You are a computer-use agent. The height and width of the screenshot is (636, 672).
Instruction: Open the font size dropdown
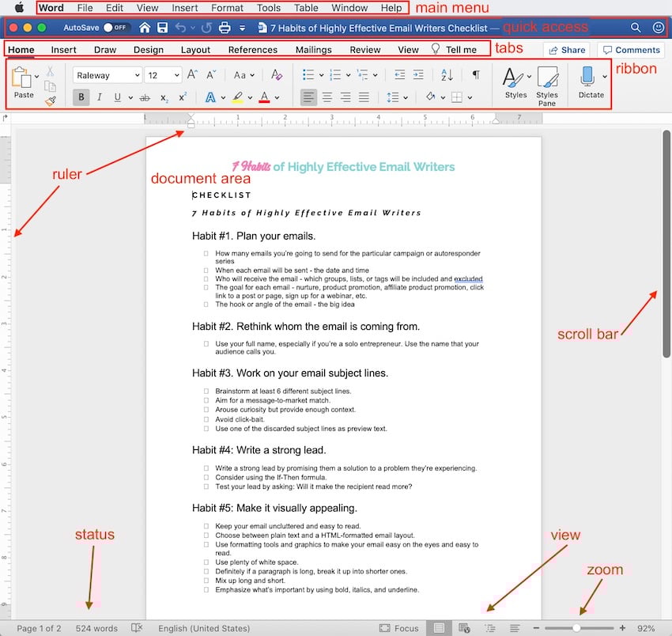176,75
